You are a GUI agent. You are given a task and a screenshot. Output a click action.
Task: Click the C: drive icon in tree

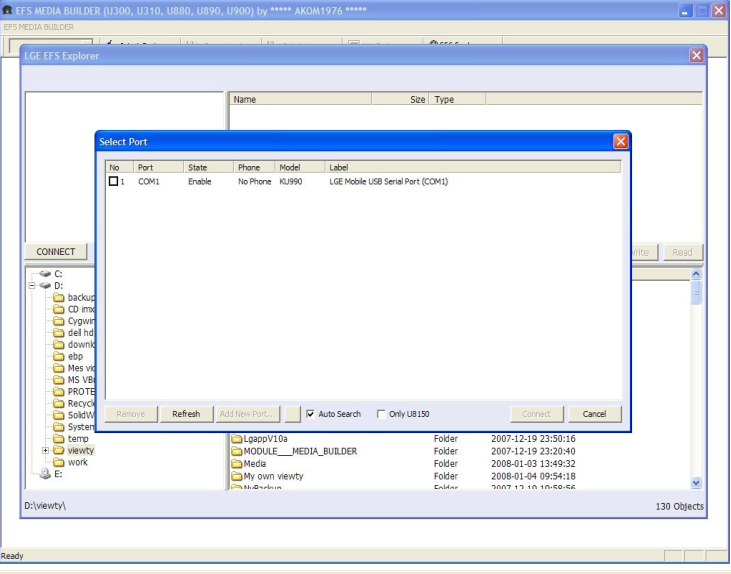pos(45,273)
